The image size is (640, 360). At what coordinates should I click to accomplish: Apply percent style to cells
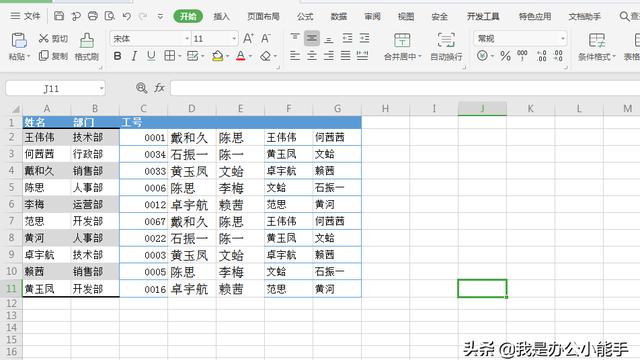(505, 56)
